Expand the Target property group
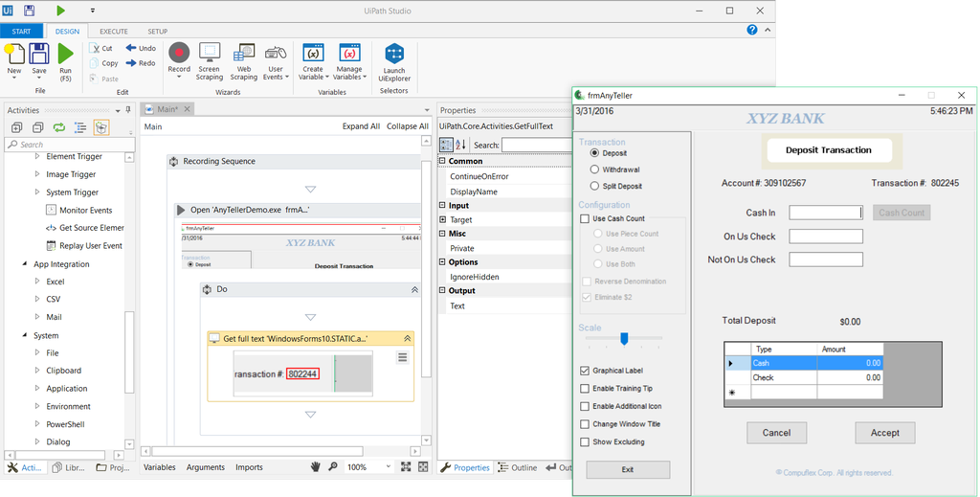 tap(443, 220)
